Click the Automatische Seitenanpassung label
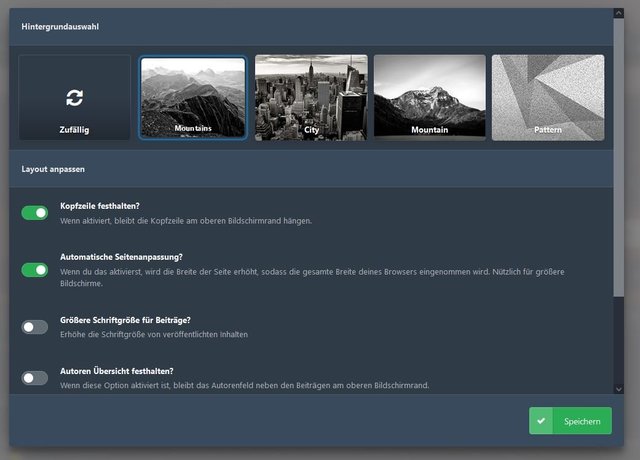This screenshot has height=460, width=640. click(x=121, y=256)
